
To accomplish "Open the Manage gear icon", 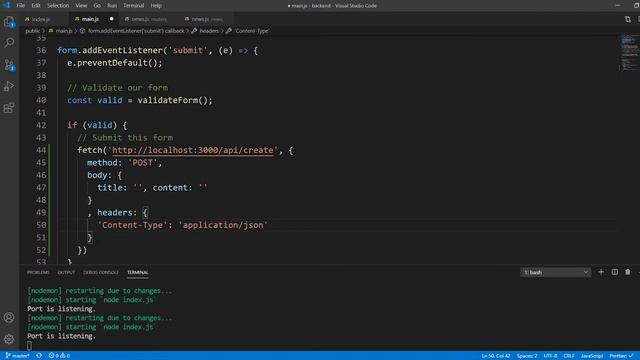I will 9,339.
